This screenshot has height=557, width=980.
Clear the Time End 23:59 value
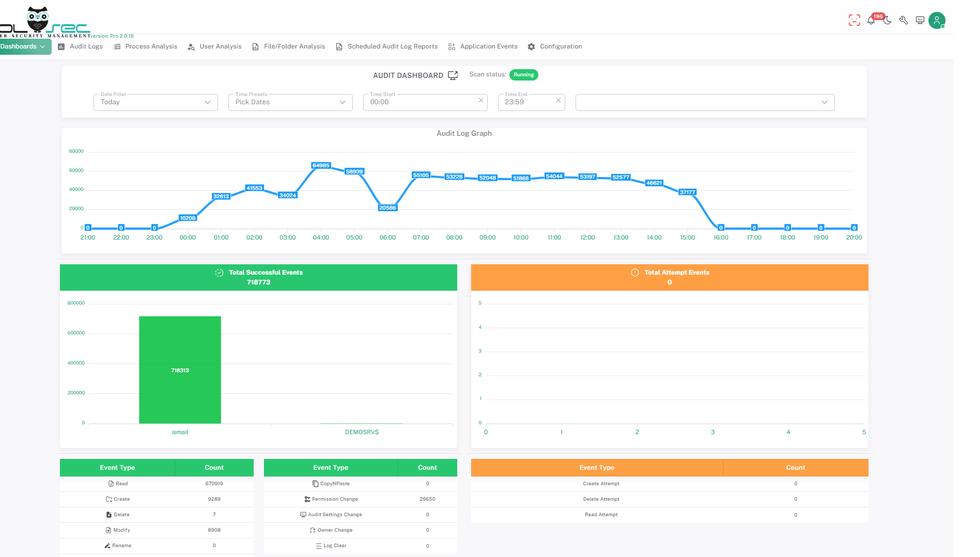click(558, 100)
